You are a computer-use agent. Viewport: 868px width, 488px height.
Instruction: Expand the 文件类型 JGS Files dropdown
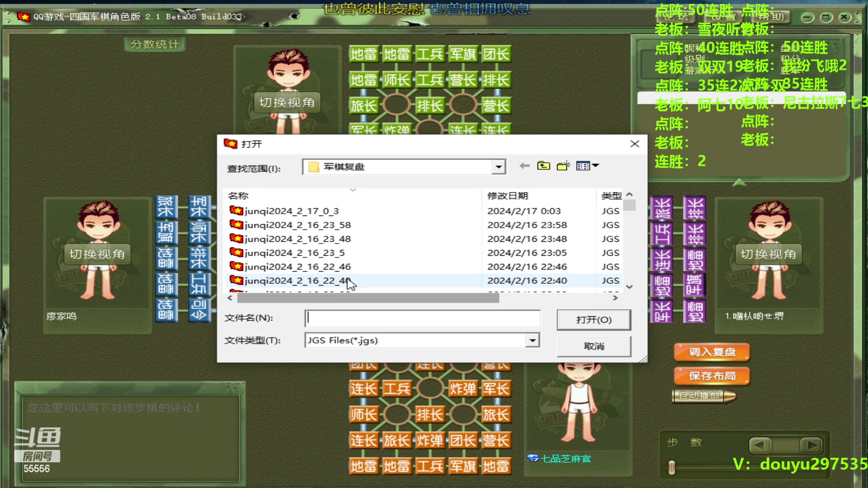(x=533, y=340)
